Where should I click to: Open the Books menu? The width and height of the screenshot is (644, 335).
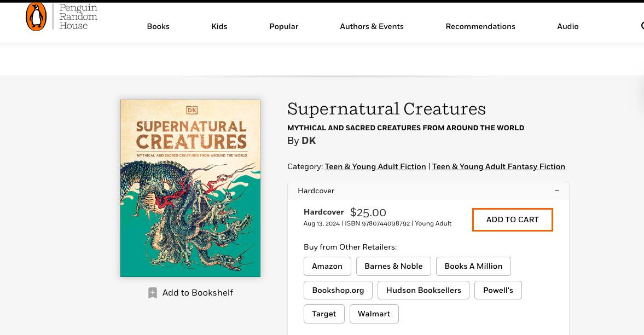pyautogui.click(x=158, y=26)
